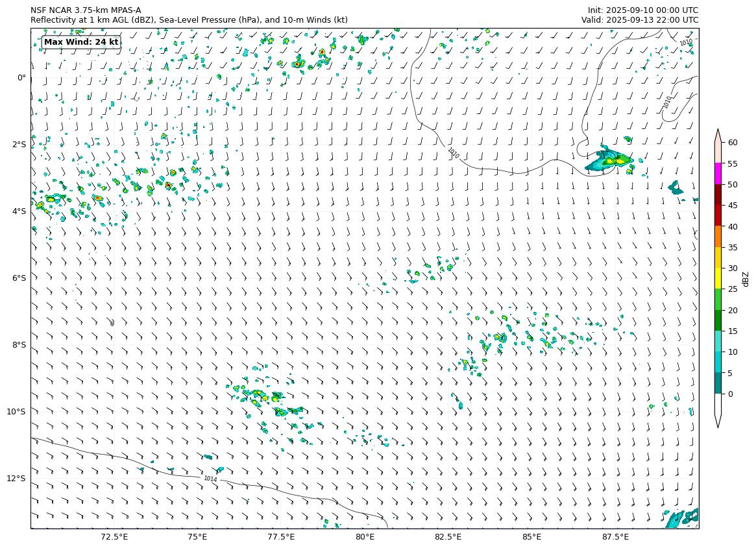Click the 8°S latitude axis label

[19, 345]
